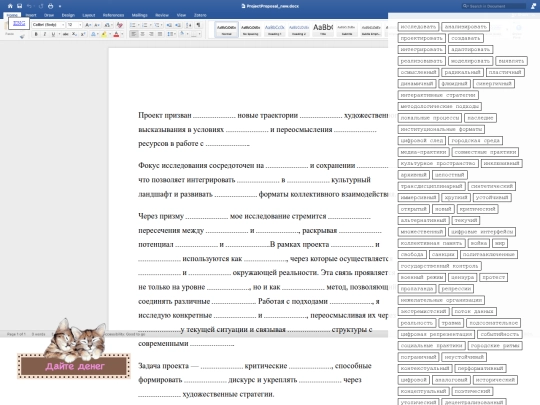Toggle Underline formatting
Image resolution: width=540 pixels, height=405 pixels.
[53, 34]
